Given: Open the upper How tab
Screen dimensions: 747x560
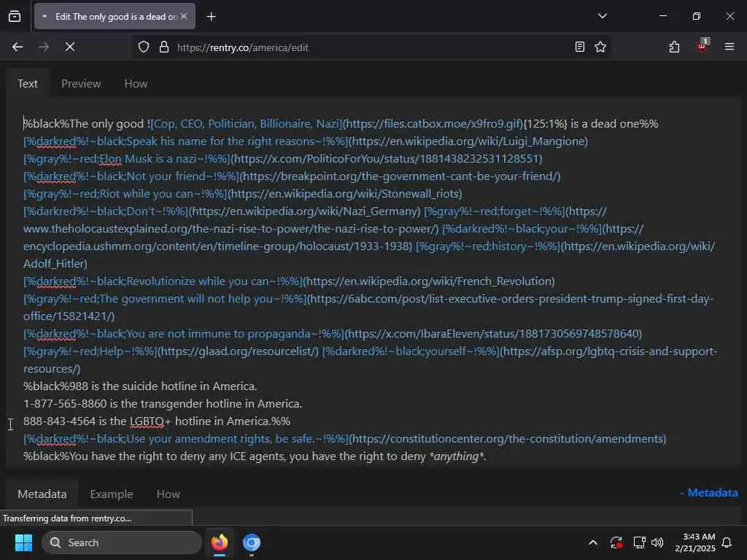Looking at the screenshot, I should [x=136, y=84].
